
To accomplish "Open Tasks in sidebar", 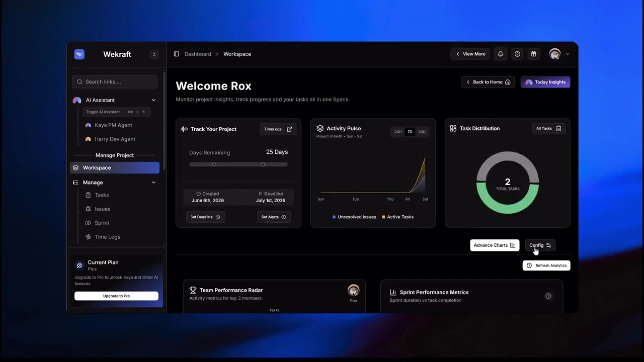I will [x=102, y=195].
